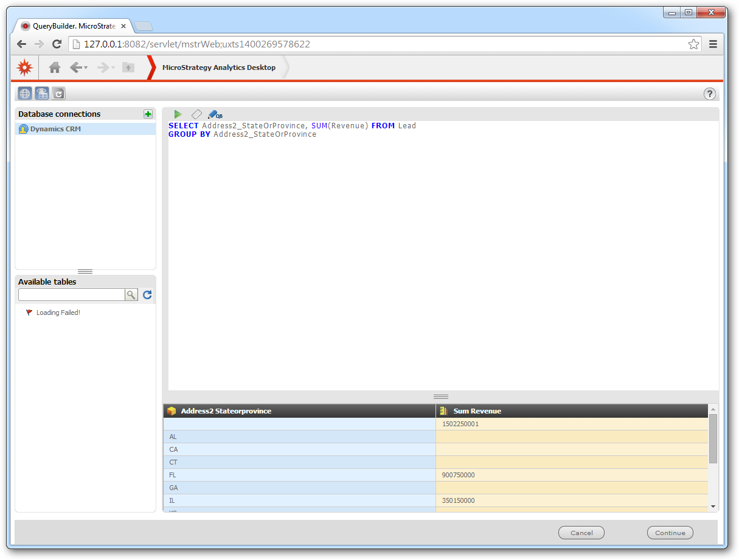Toggle the database connections globe panel button
This screenshot has height=560, width=739.
tap(24, 94)
